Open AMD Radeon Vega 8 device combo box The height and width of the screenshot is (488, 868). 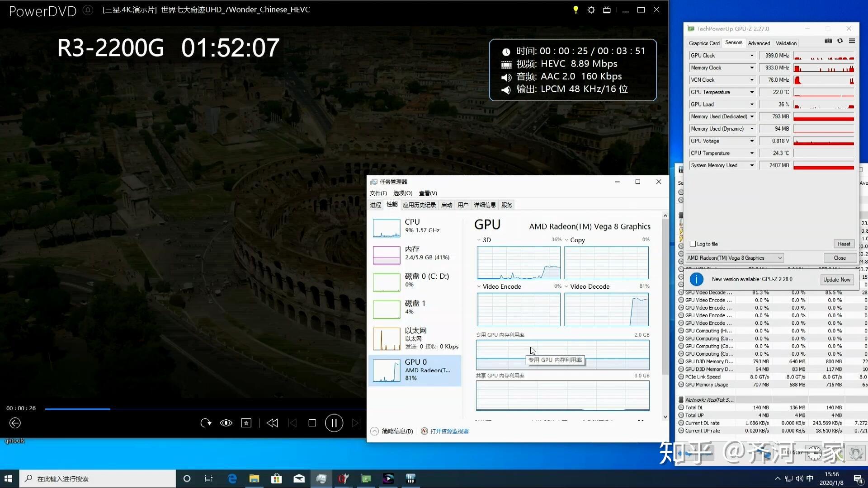(735, 258)
